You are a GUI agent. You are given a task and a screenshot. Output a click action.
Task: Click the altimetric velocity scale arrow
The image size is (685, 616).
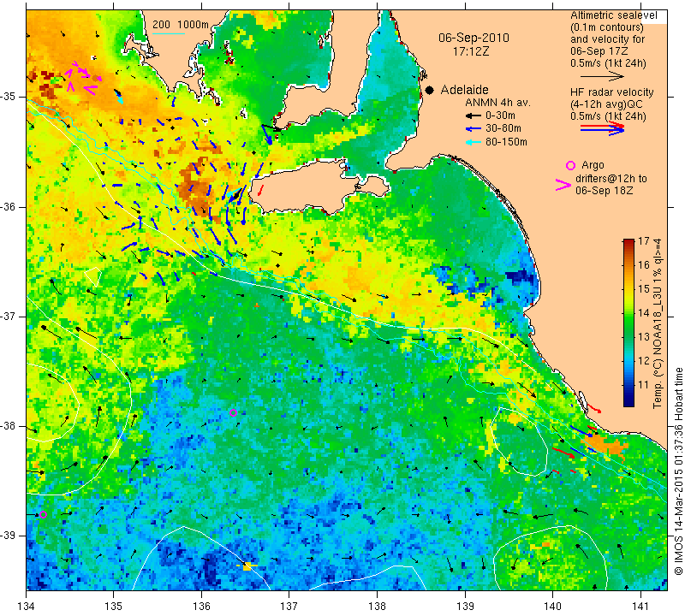(x=602, y=76)
